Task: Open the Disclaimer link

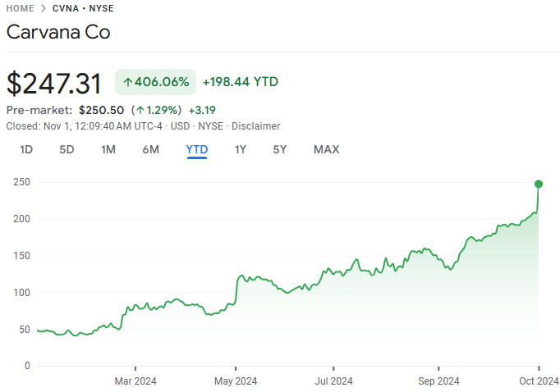Action: click(x=255, y=126)
